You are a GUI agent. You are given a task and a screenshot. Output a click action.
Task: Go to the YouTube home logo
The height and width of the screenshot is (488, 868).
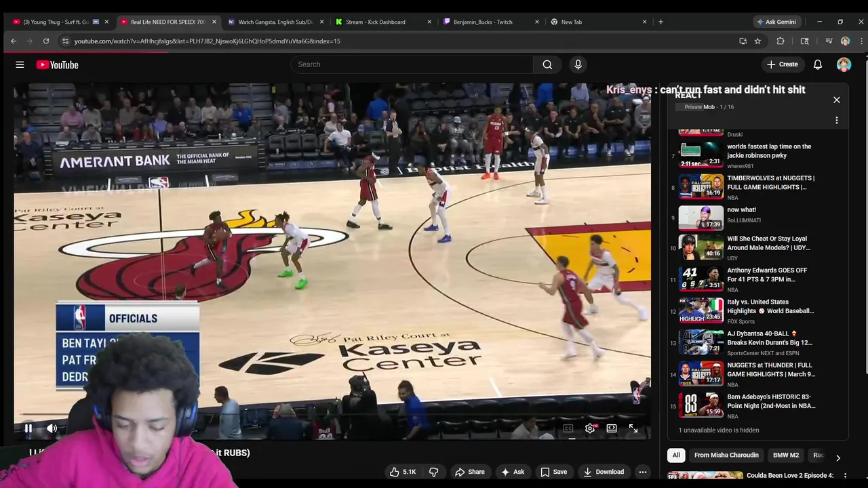point(58,64)
